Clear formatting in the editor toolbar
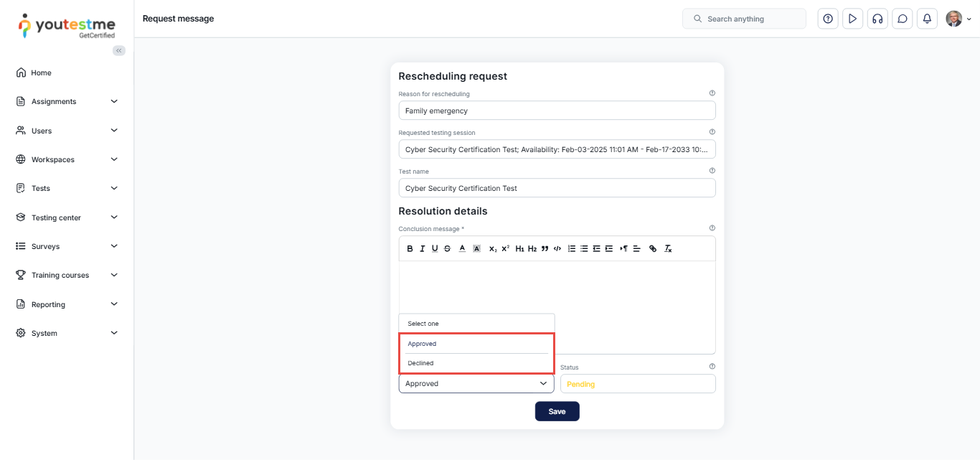 tap(667, 248)
